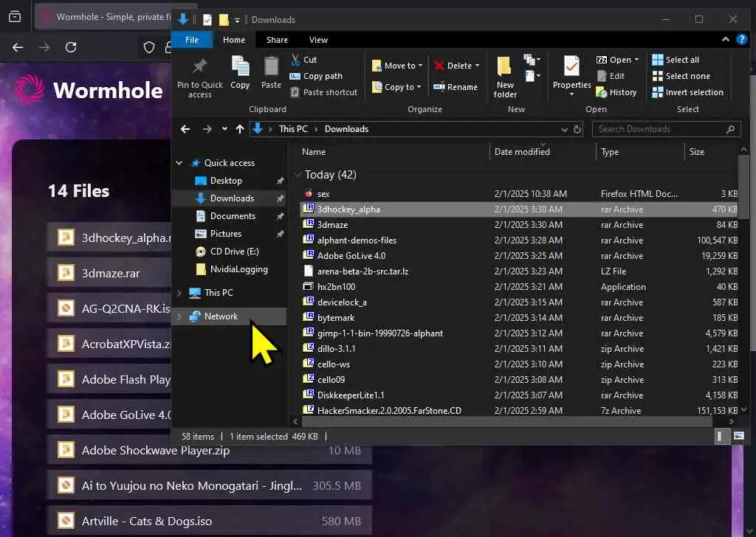Click Copy path in Clipboard group
The image size is (756, 537).
[316, 76]
